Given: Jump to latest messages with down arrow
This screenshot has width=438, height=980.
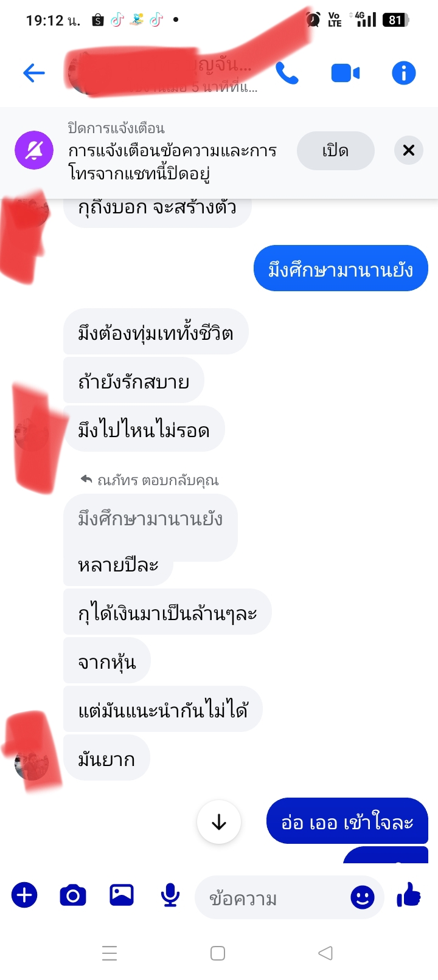Looking at the screenshot, I should coord(219,823).
